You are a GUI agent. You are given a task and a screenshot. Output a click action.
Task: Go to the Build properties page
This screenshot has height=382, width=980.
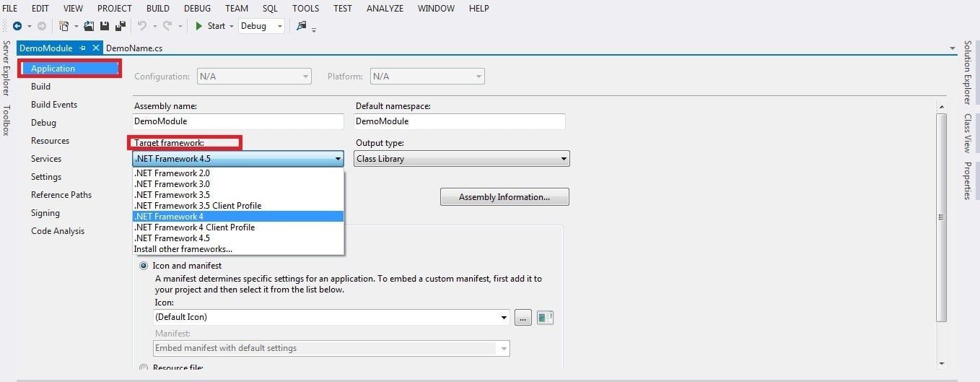(x=41, y=87)
